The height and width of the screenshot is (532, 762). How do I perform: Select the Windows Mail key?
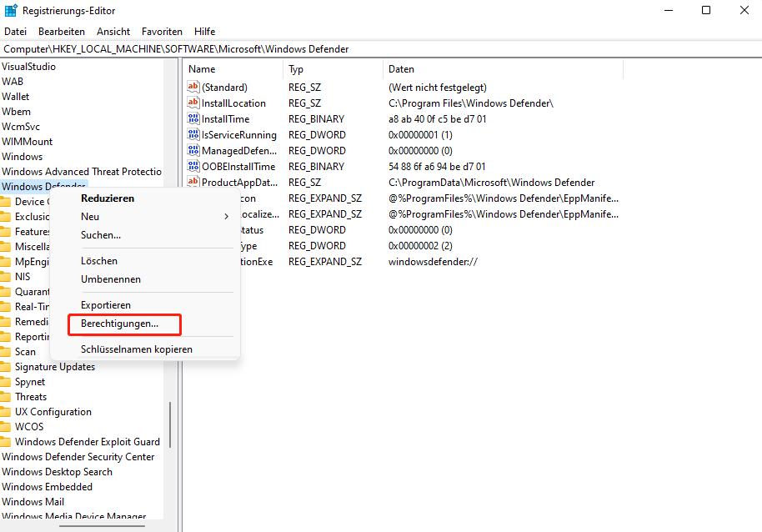pyautogui.click(x=33, y=502)
